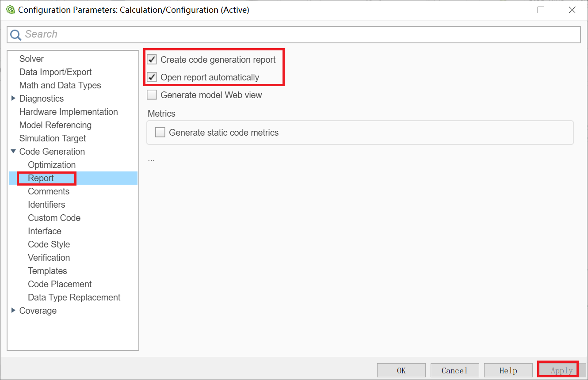Uncheck Create code generation report
Viewport: 588px width, 380px height.
click(152, 60)
